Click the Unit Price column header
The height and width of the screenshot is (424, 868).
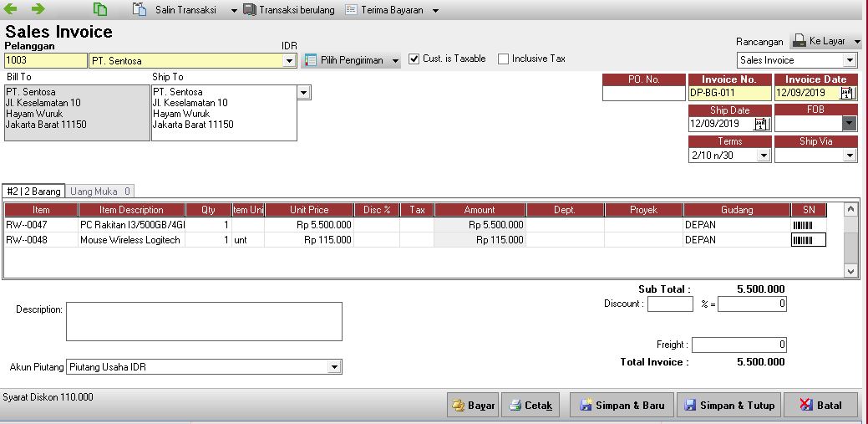[309, 210]
